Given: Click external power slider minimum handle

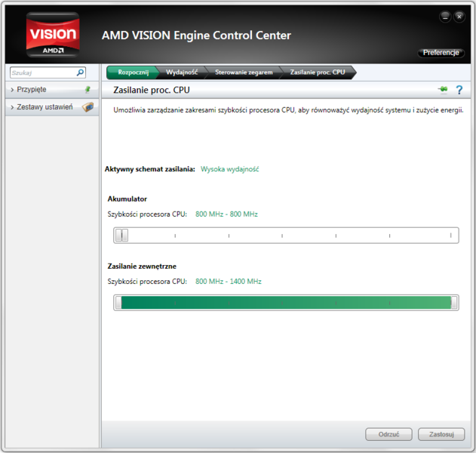Looking at the screenshot, I should tap(118, 303).
